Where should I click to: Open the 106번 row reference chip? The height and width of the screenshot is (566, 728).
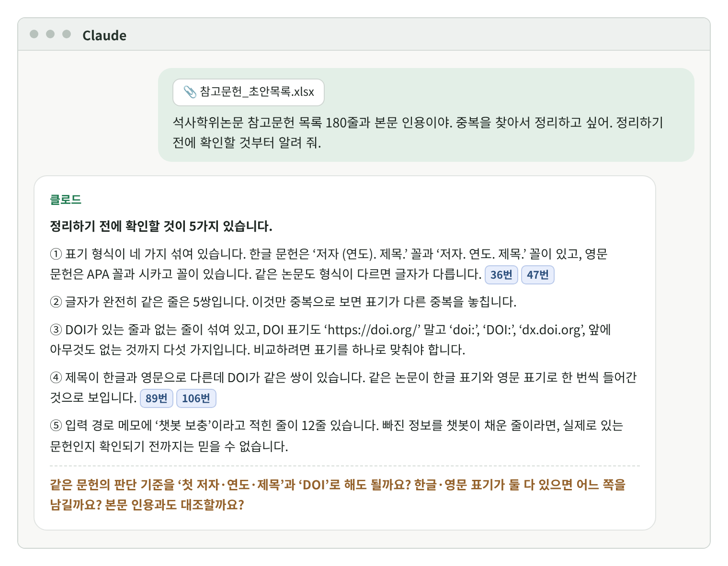[x=196, y=398]
